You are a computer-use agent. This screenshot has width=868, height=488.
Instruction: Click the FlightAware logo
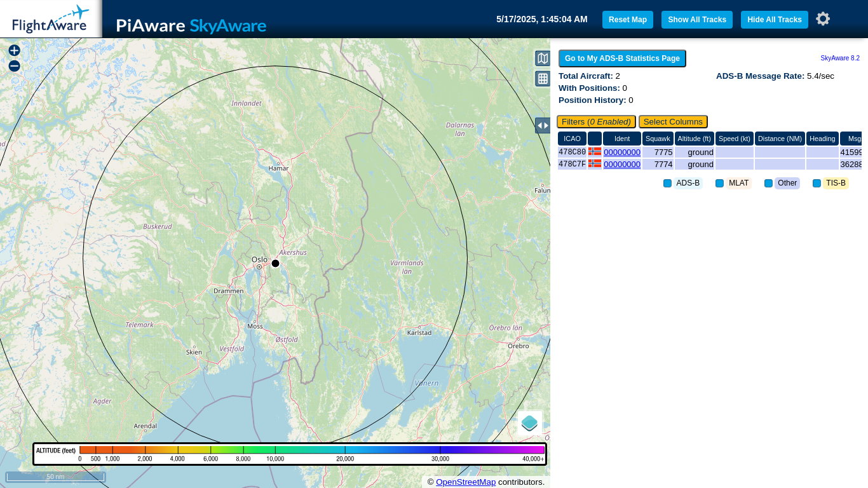[50, 19]
